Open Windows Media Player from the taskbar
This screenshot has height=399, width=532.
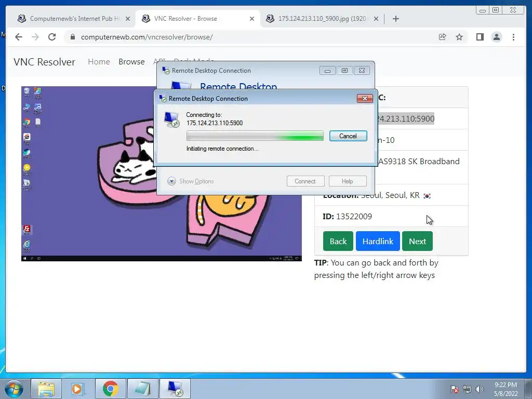(x=77, y=389)
